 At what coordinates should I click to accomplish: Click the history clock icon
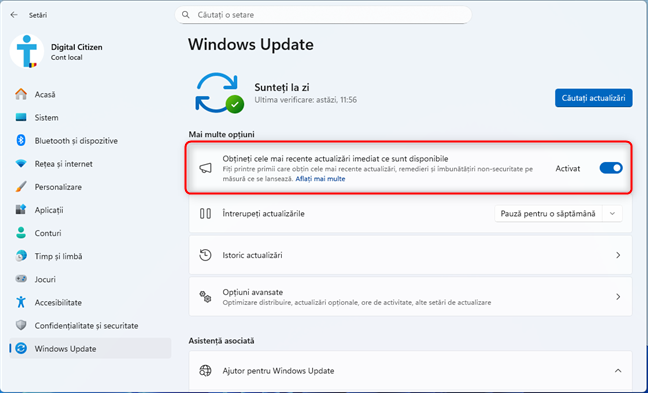205,255
